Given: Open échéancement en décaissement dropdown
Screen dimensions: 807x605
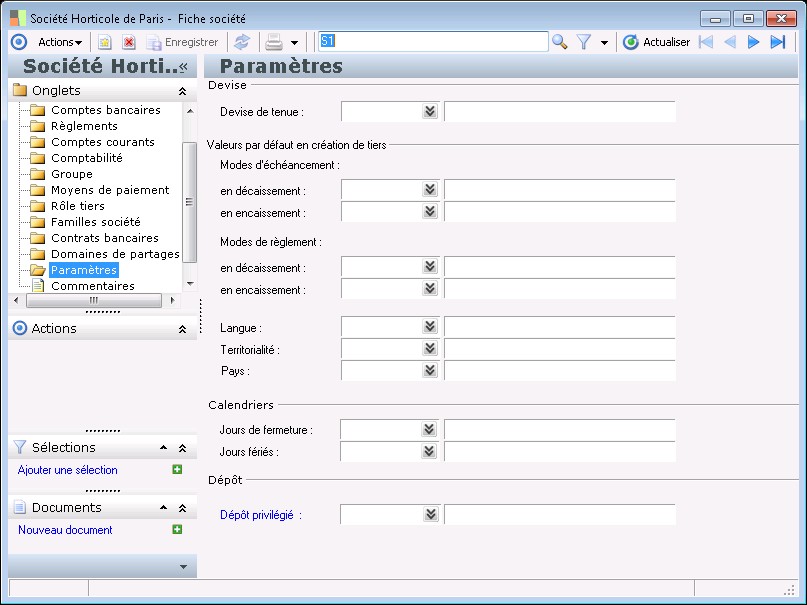Looking at the screenshot, I should [x=430, y=189].
